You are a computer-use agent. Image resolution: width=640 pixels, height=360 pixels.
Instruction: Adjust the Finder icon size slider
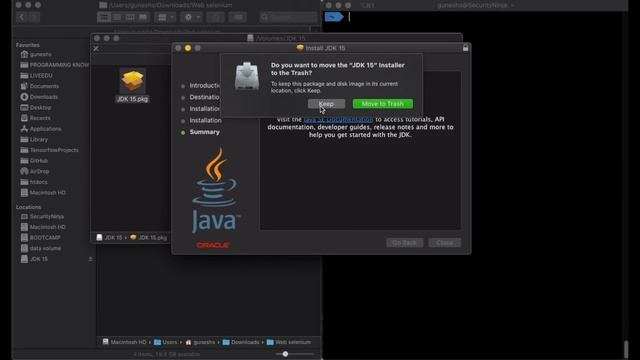(285, 354)
